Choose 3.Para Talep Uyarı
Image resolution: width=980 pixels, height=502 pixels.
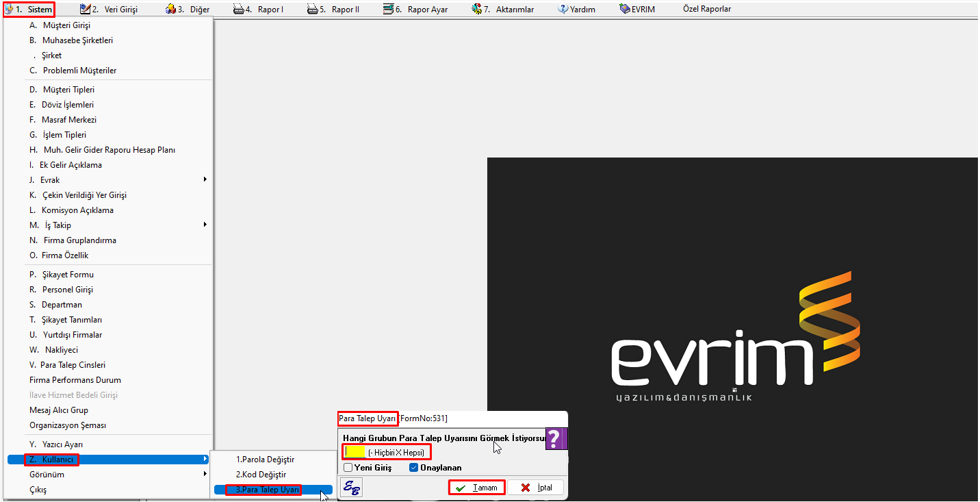(273, 490)
